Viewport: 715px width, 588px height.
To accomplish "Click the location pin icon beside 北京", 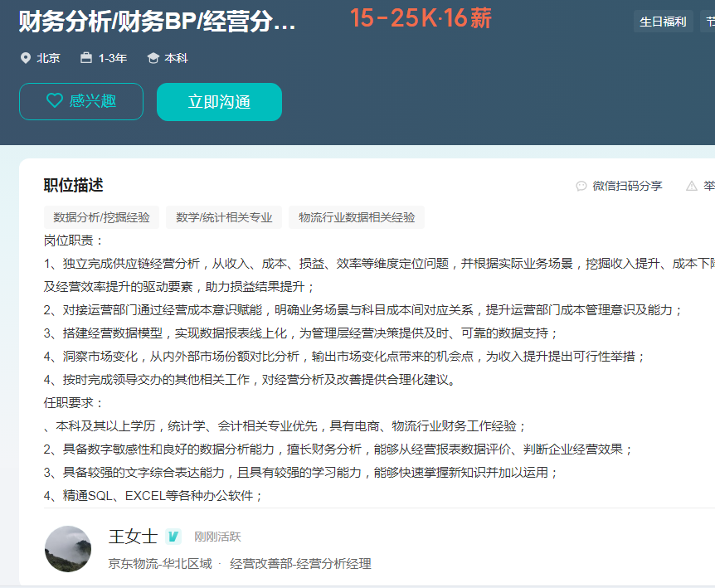I will click(x=26, y=58).
